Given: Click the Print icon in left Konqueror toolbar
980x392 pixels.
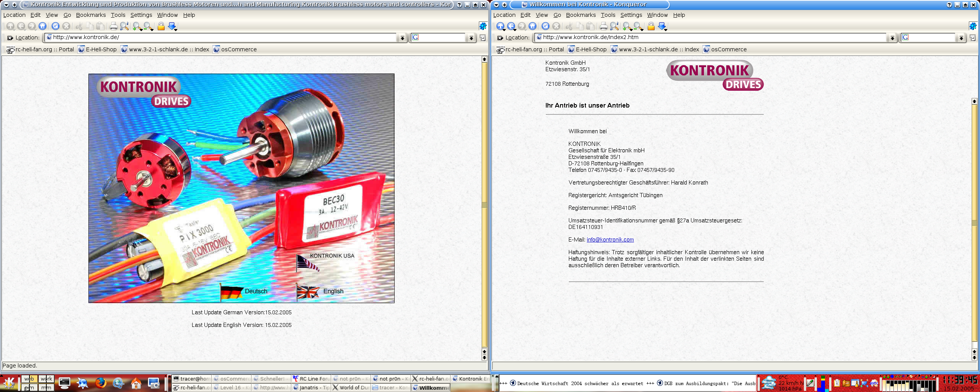Looking at the screenshot, I should [x=113, y=26].
